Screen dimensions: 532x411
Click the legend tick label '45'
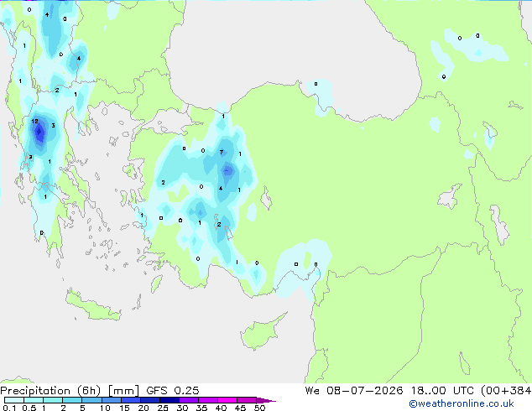240,408
